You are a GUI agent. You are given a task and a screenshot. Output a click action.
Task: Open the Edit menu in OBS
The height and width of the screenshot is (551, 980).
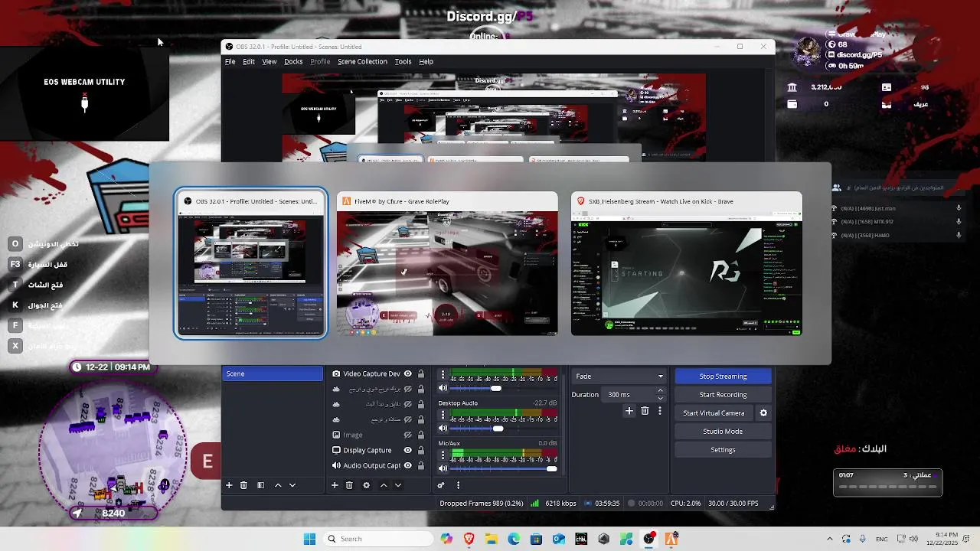pos(249,61)
